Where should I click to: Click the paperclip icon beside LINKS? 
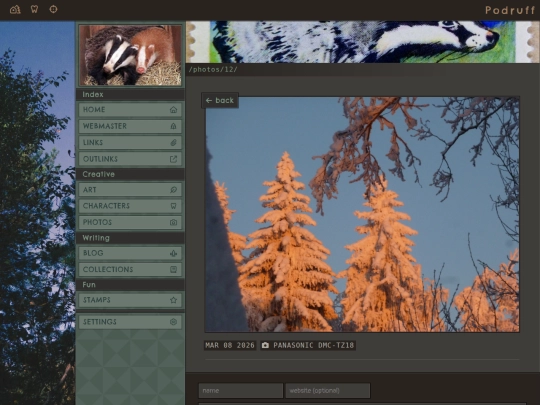point(174,143)
